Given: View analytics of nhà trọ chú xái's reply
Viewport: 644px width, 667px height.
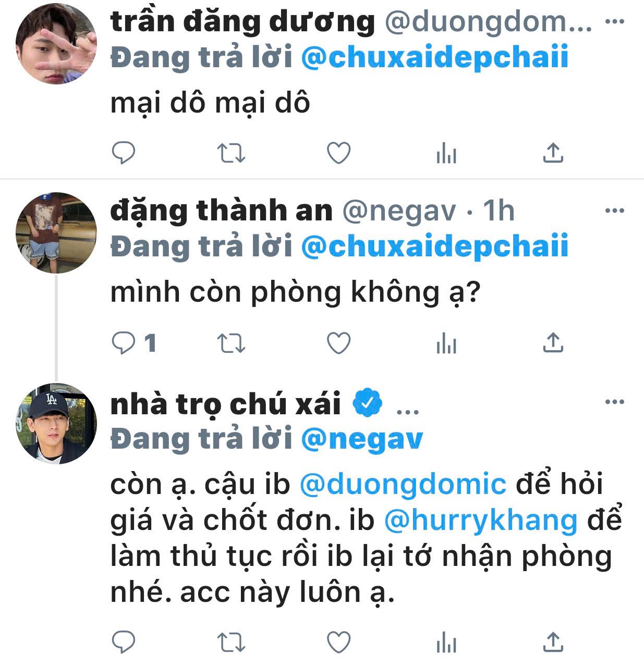Looking at the screenshot, I should [446, 643].
